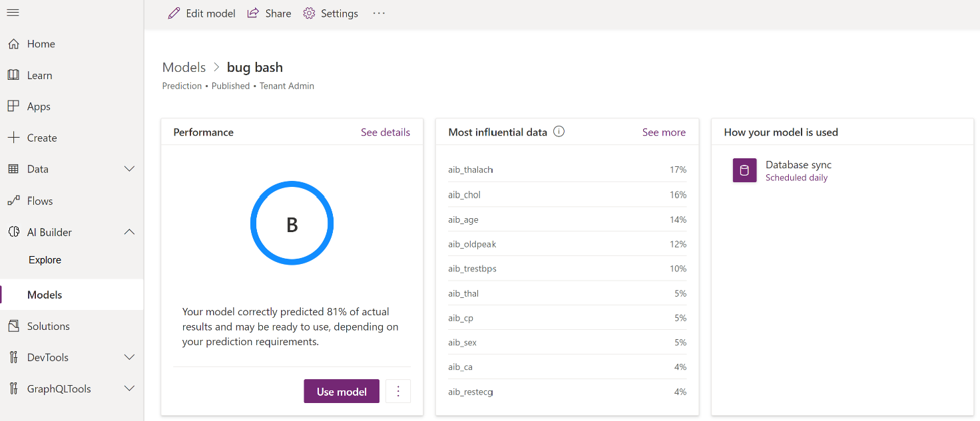The image size is (980, 421).
Task: Open vertical ellipsis next to Use model
Action: (x=398, y=391)
